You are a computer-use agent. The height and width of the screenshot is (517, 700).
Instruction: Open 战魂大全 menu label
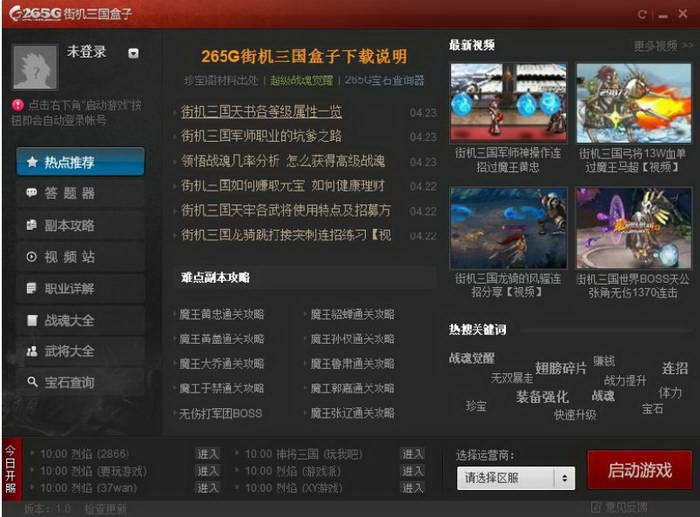pos(70,320)
